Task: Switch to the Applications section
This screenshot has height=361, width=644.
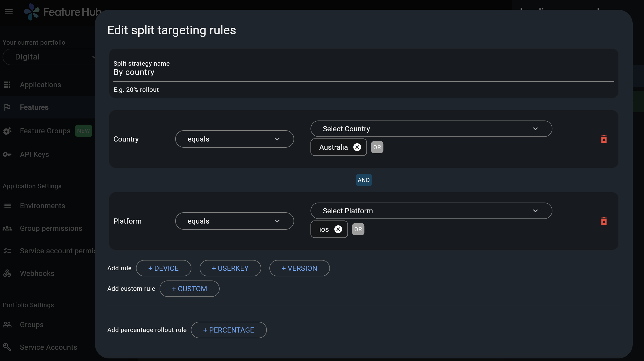Action: coord(40,85)
